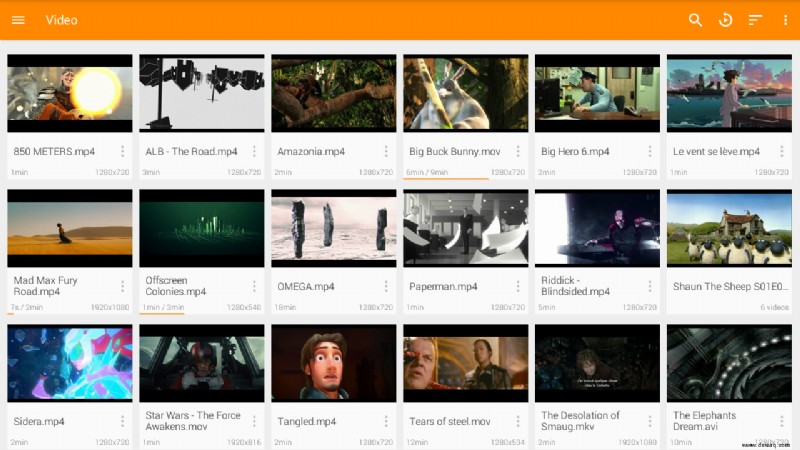Select the 'Shaun The Sheep S01E0...' title
The height and width of the screenshot is (450, 800).
(x=730, y=286)
